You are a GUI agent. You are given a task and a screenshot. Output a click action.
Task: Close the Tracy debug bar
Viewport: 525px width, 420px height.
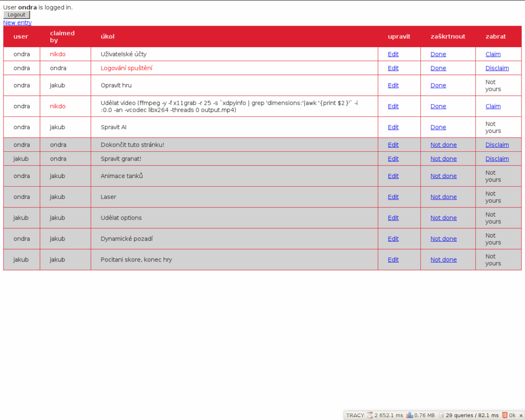pyautogui.click(x=521, y=415)
